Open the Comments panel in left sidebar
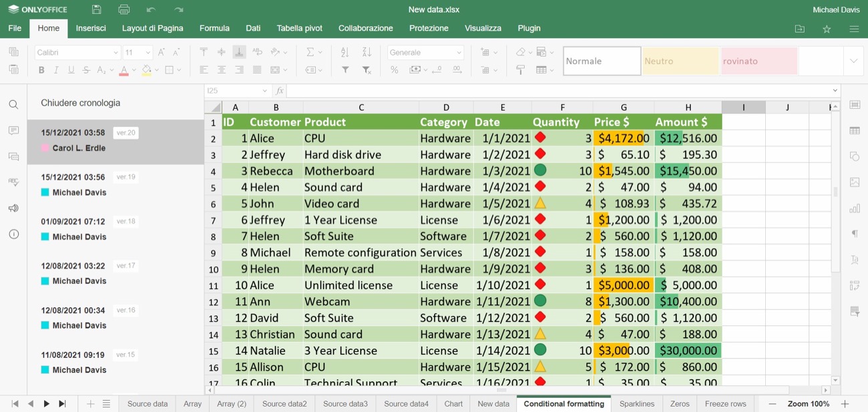Image resolution: width=868 pixels, height=412 pixels. [13, 131]
